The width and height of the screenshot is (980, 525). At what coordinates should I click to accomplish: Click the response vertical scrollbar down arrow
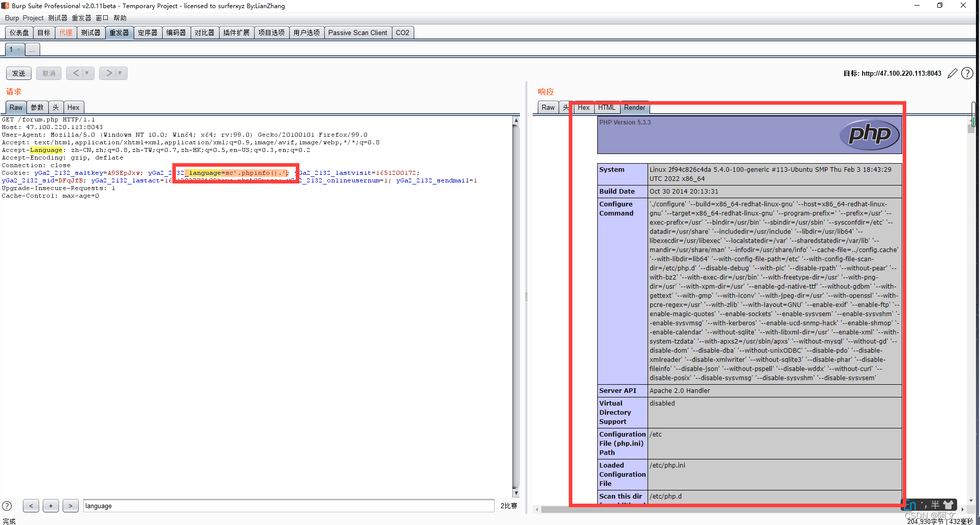tap(971, 501)
